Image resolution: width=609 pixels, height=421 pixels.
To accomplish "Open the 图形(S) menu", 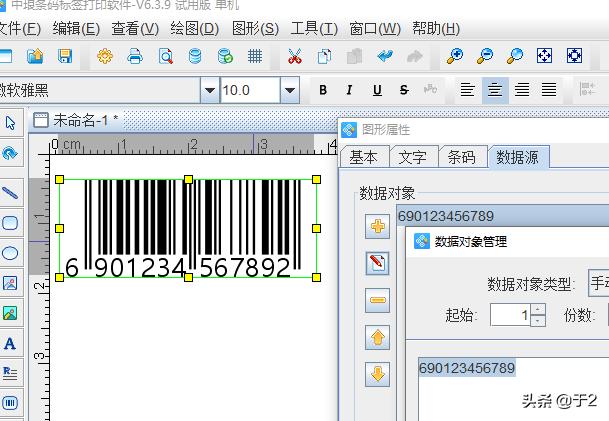I will 255,28.
